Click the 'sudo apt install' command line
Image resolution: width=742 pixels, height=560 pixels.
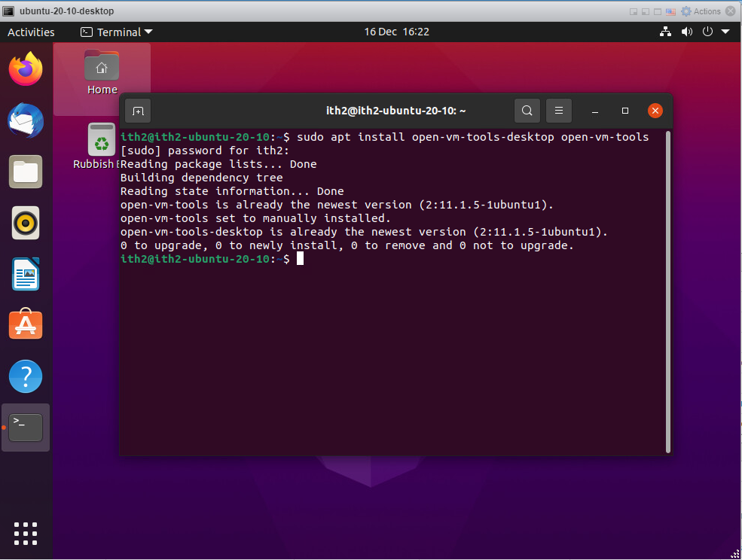pos(384,137)
